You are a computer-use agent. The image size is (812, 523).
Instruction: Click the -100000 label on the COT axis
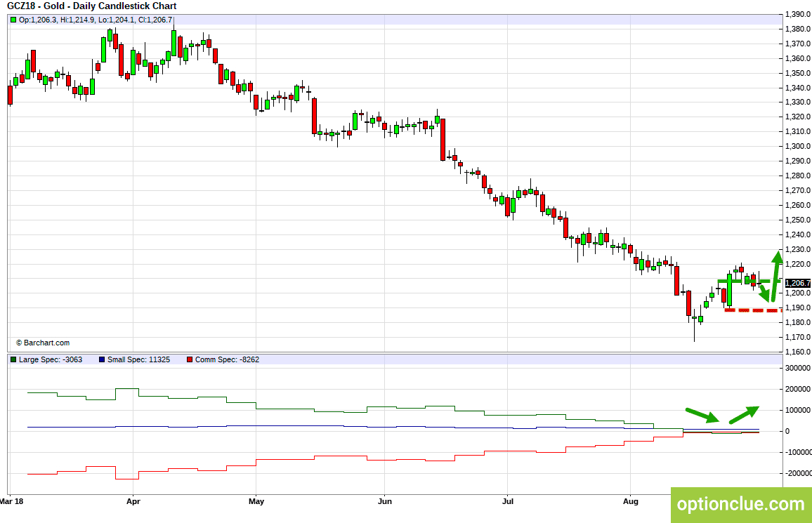coord(797,452)
